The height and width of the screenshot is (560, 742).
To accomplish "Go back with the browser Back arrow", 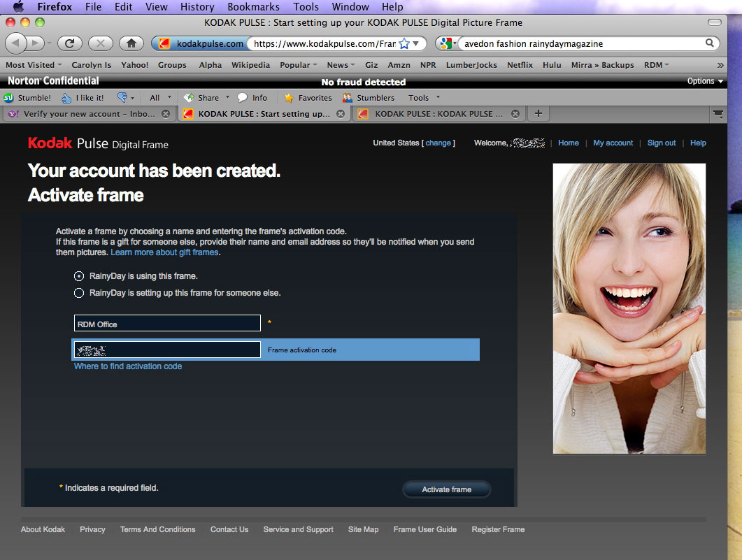I will [15, 43].
